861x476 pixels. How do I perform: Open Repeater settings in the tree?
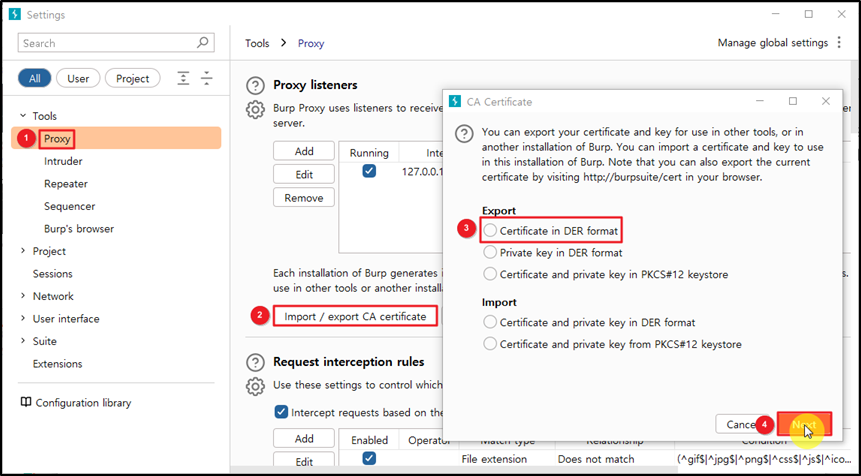[x=66, y=184]
